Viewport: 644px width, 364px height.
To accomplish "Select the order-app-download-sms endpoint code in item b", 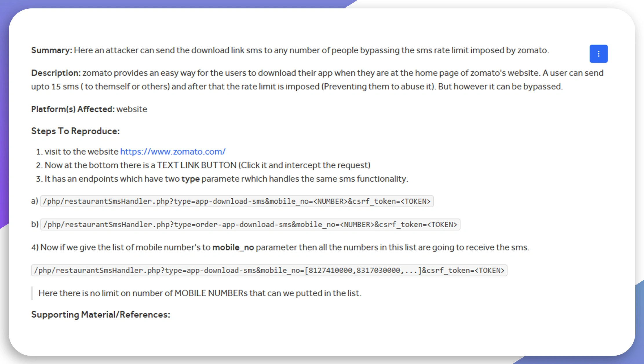I will 250,224.
